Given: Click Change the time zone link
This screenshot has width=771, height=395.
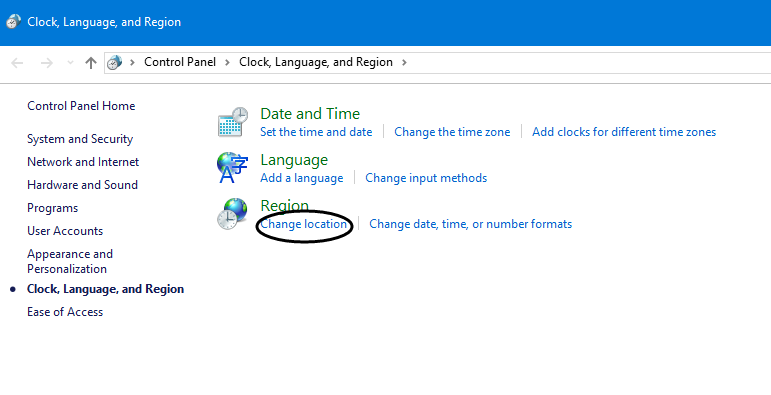Looking at the screenshot, I should pyautogui.click(x=452, y=132).
